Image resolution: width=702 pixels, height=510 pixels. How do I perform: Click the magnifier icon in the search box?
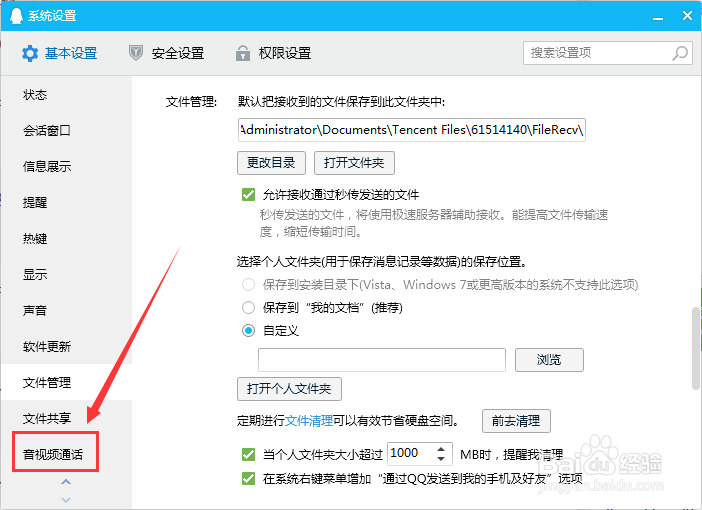680,53
